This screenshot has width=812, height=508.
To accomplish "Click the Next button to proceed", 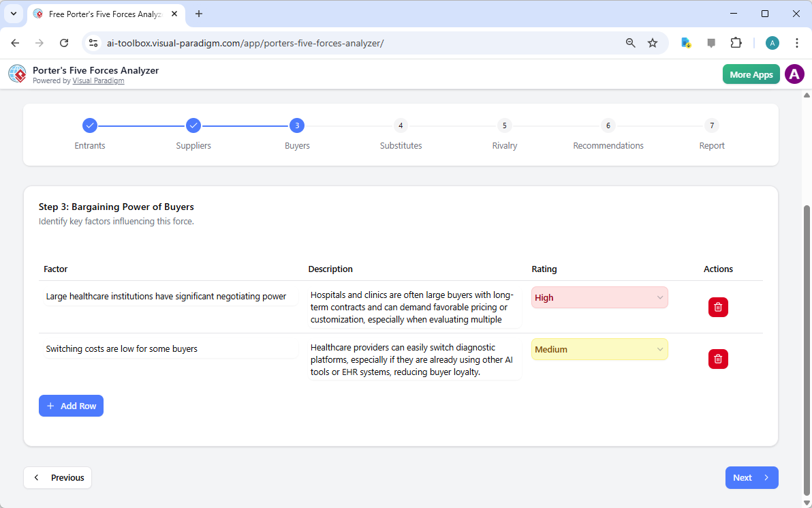I will pos(751,477).
